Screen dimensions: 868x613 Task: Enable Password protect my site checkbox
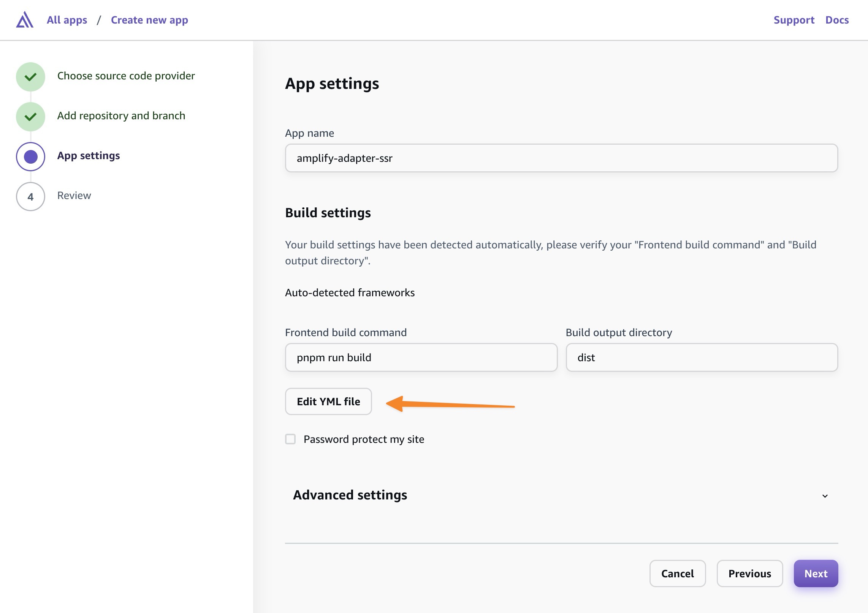[290, 439]
